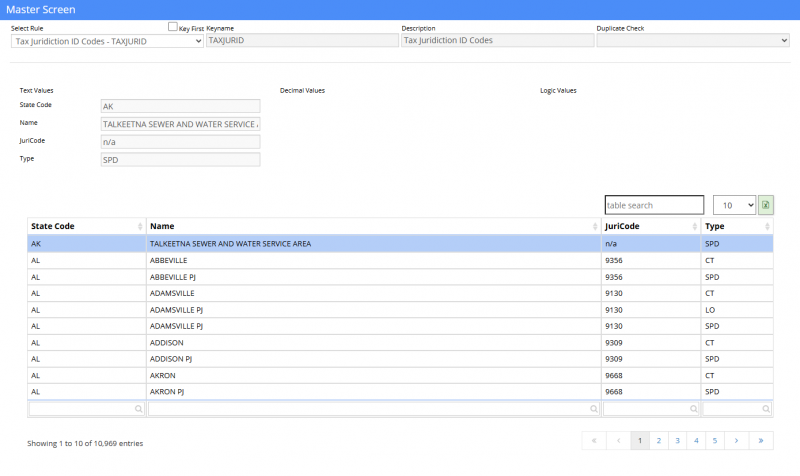Sort by JuriCode using header arrows
800x476 pixels.
coord(695,227)
